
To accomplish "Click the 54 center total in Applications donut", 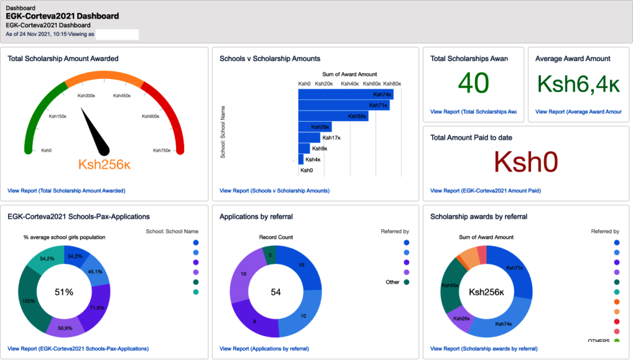I will coord(276,292).
